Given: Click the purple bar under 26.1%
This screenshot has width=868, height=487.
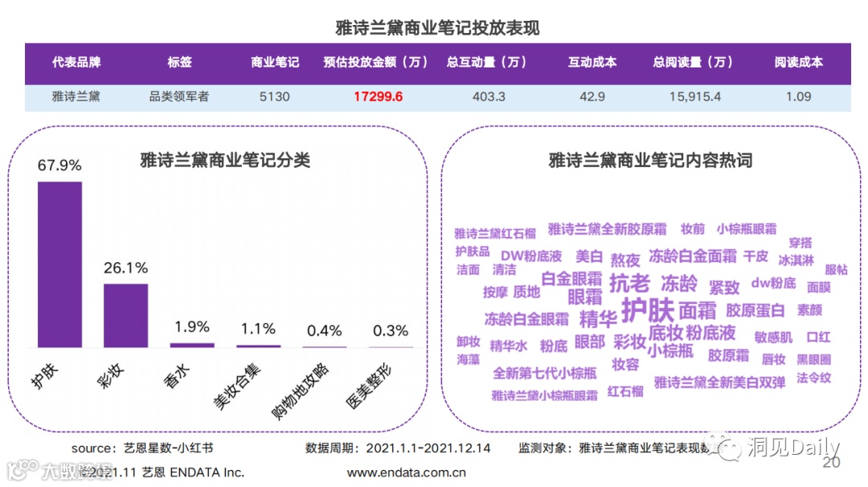Looking at the screenshot, I should [x=125, y=316].
